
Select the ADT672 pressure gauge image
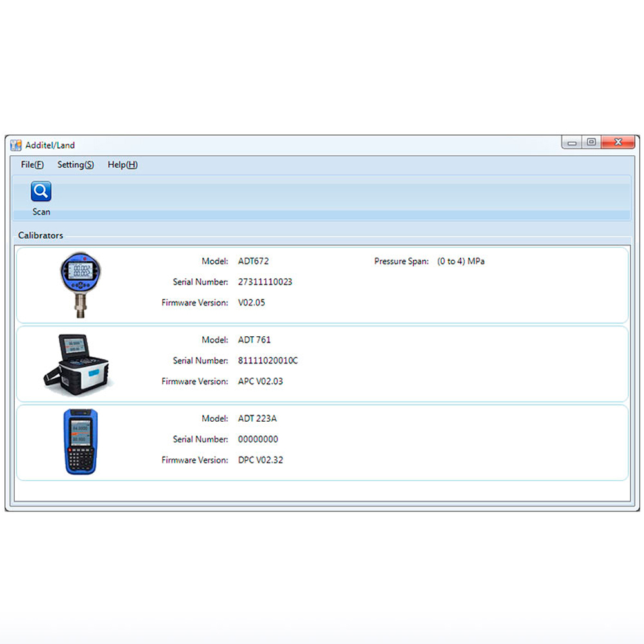(80, 285)
